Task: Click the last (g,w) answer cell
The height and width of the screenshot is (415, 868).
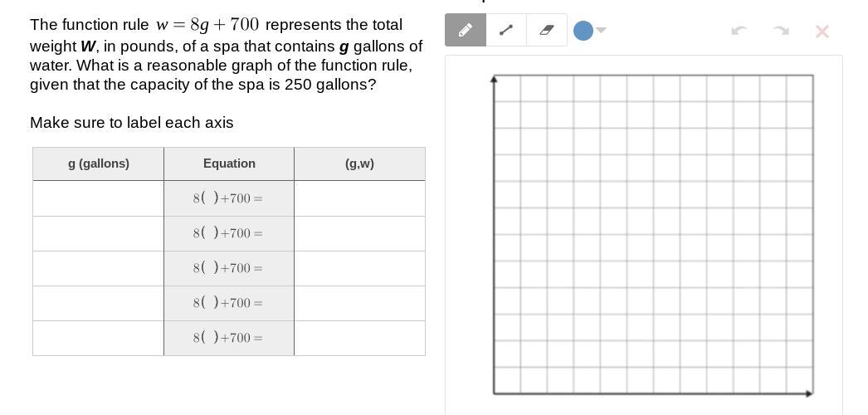Action: pyautogui.click(x=359, y=338)
